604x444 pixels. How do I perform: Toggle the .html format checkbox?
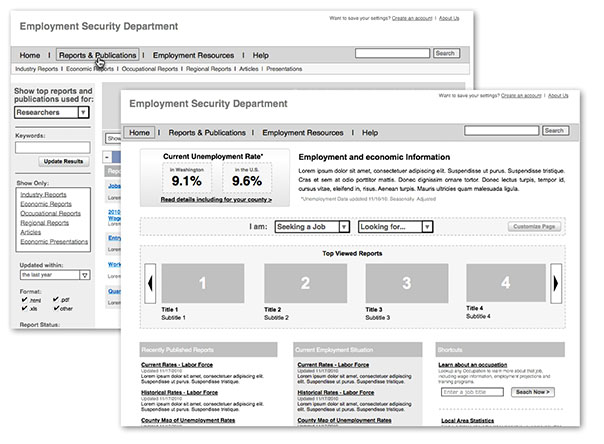point(24,301)
